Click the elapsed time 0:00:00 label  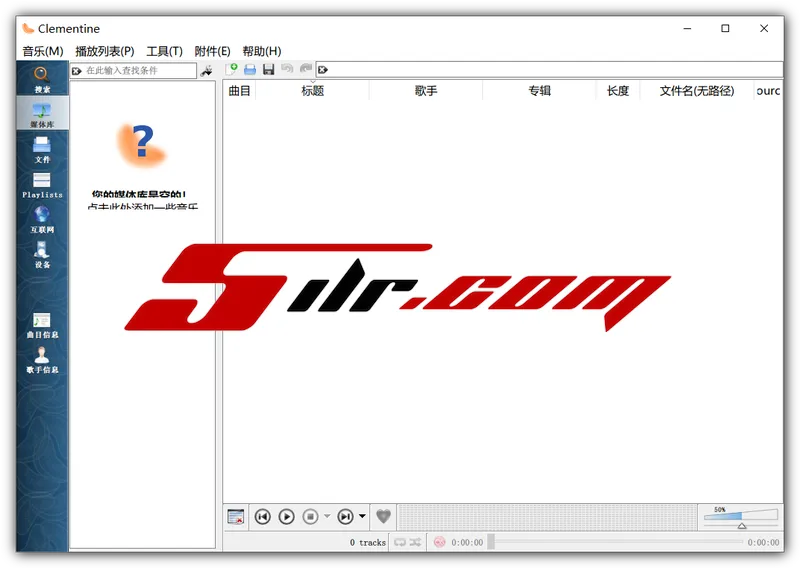[x=467, y=542]
